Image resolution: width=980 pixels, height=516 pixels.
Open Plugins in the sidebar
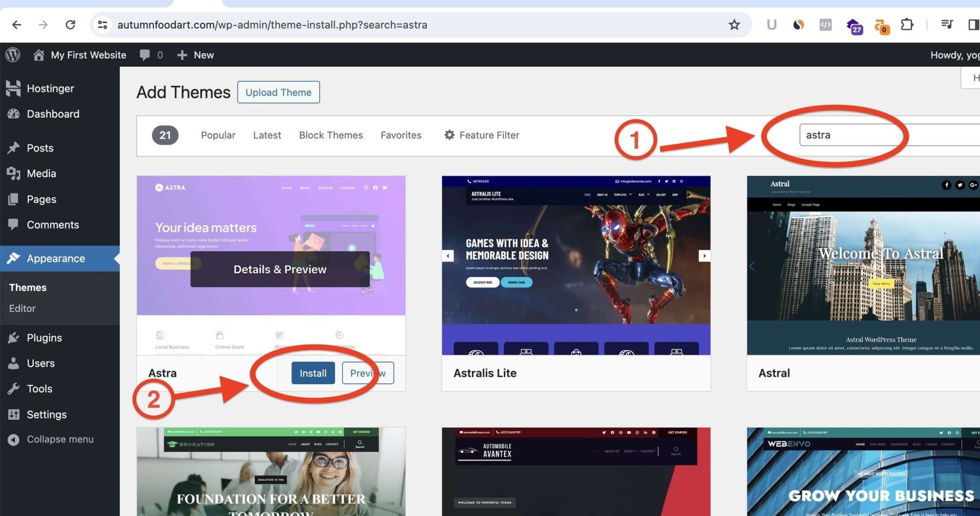(x=59, y=338)
